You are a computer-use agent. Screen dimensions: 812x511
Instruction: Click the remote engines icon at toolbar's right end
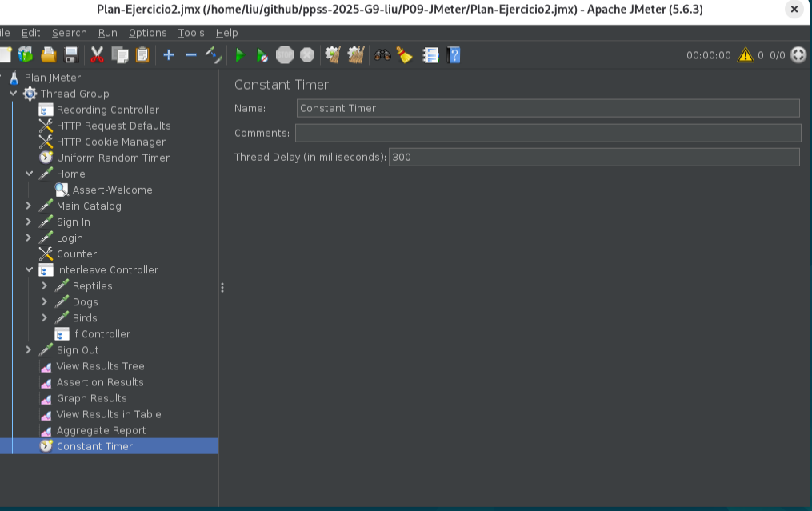tap(798, 55)
